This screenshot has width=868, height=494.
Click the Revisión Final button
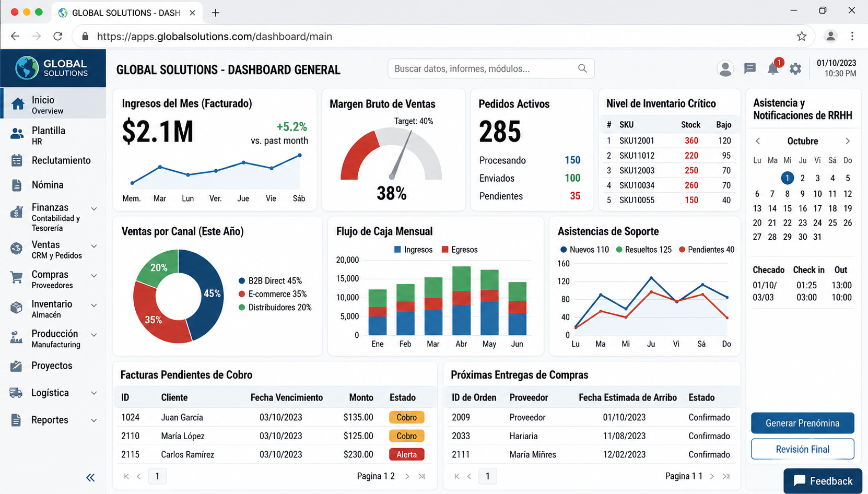point(803,449)
